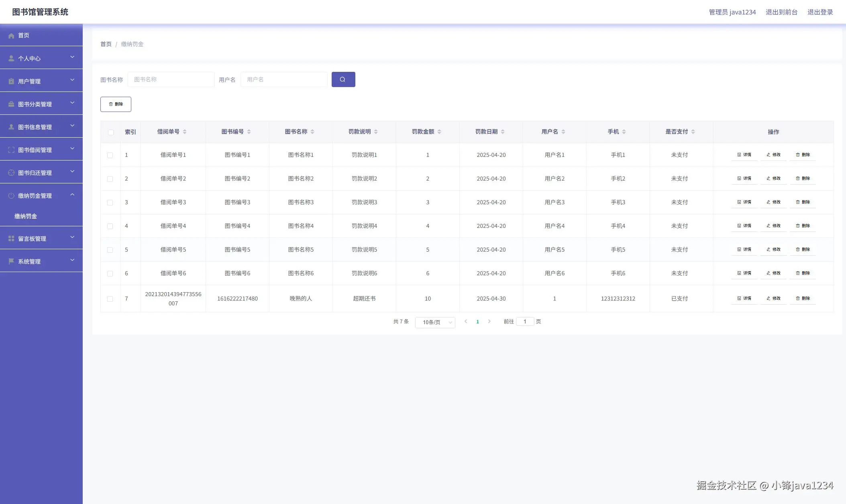Toggle select-all header checkbox
Screen dimensions: 846x504
click(111, 132)
